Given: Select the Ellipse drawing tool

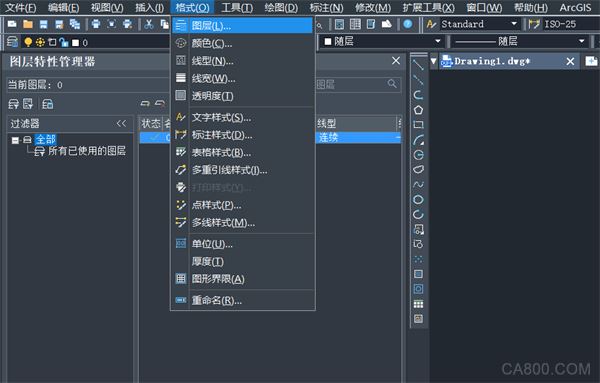Looking at the screenshot, I should pyautogui.click(x=418, y=199).
